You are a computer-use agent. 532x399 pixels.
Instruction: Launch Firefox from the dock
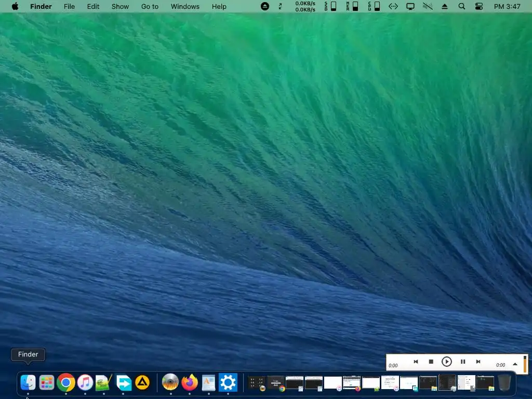(x=189, y=382)
